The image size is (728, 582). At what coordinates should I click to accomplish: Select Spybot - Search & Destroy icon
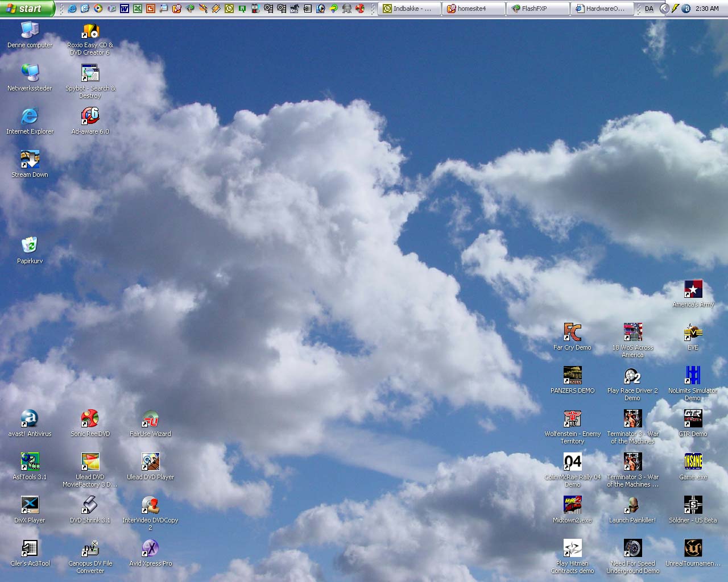tap(90, 82)
